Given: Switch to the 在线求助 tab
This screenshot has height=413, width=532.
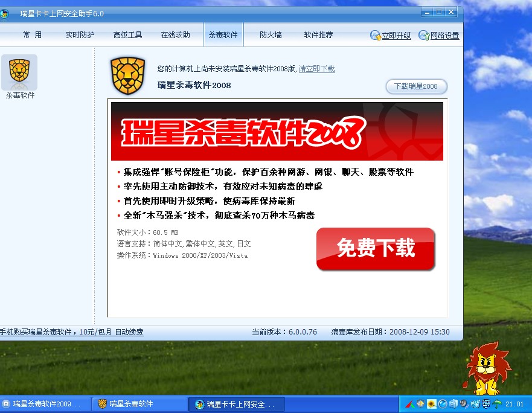Looking at the screenshot, I should pyautogui.click(x=175, y=35).
